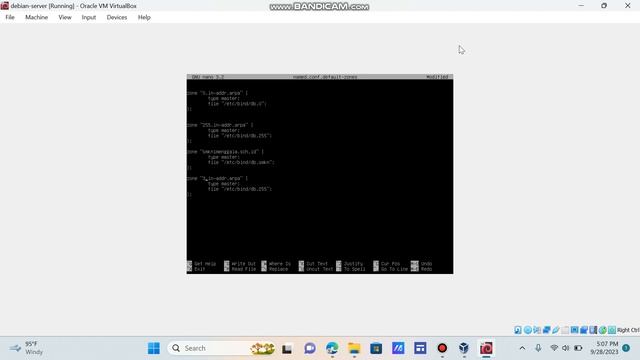Click 'Cut Text' in nano shortcut bar
This screenshot has width=640, height=360.
tap(317, 264)
